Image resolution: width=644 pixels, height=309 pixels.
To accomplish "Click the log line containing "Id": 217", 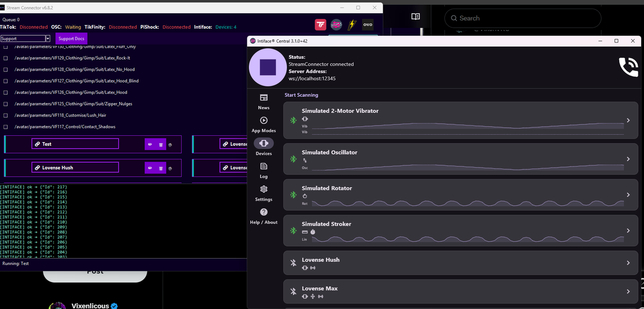I will click(x=33, y=187).
